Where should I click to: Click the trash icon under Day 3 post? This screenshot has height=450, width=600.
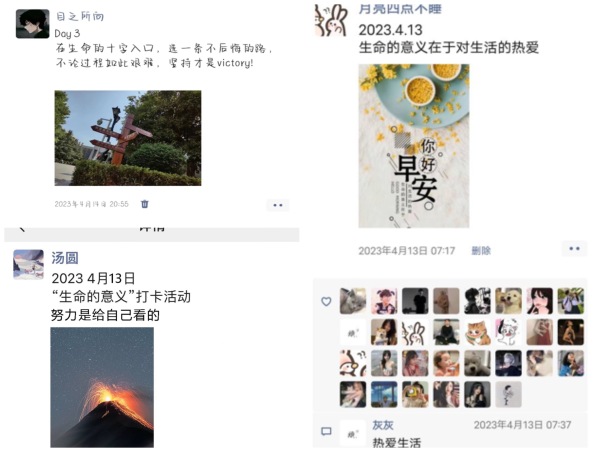pos(145,204)
